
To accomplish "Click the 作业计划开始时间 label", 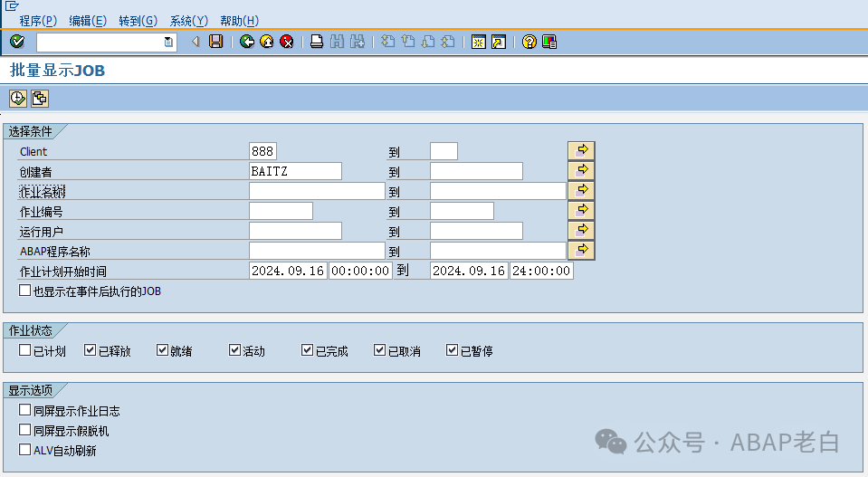I will coord(63,272).
